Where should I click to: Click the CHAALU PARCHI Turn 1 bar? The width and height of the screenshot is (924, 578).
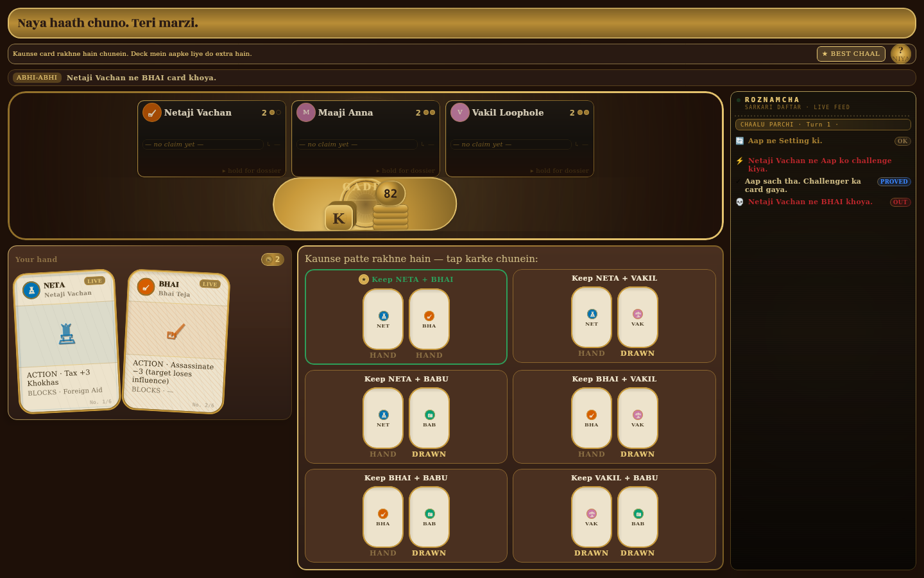pos(823,125)
